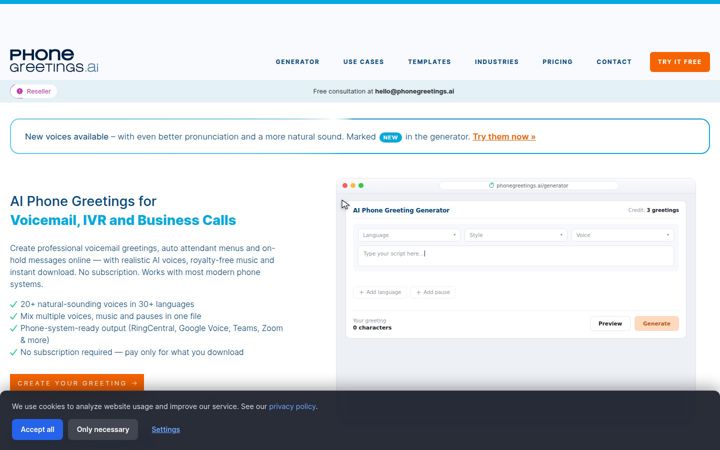Go to the Pricing page
720x450 pixels.
pos(557,62)
